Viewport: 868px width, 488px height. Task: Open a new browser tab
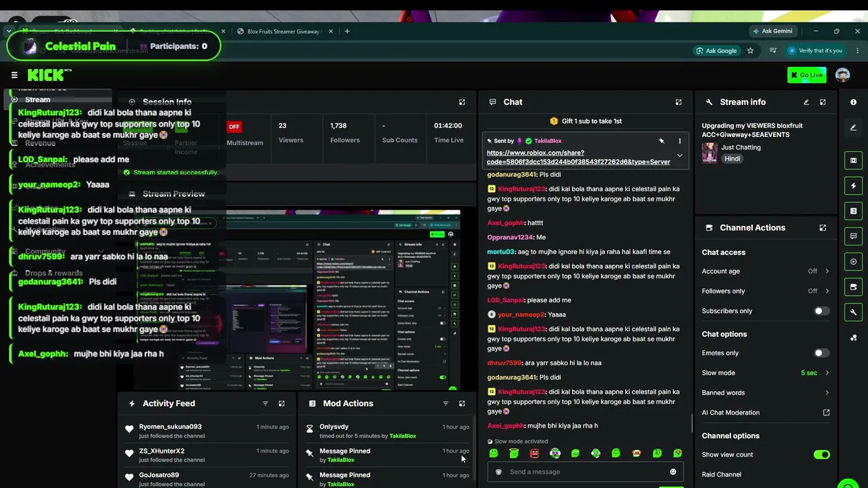pyautogui.click(x=347, y=31)
